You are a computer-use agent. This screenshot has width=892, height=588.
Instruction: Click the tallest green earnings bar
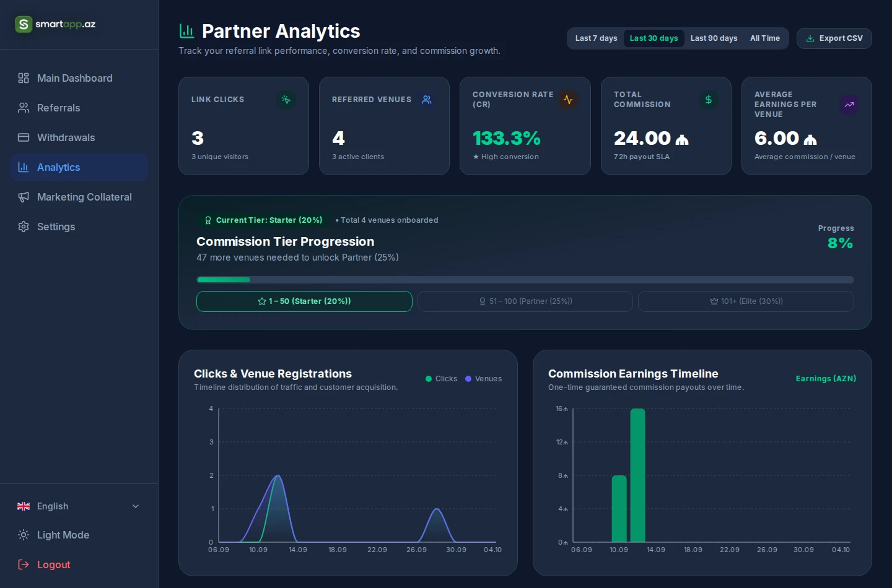(x=638, y=475)
